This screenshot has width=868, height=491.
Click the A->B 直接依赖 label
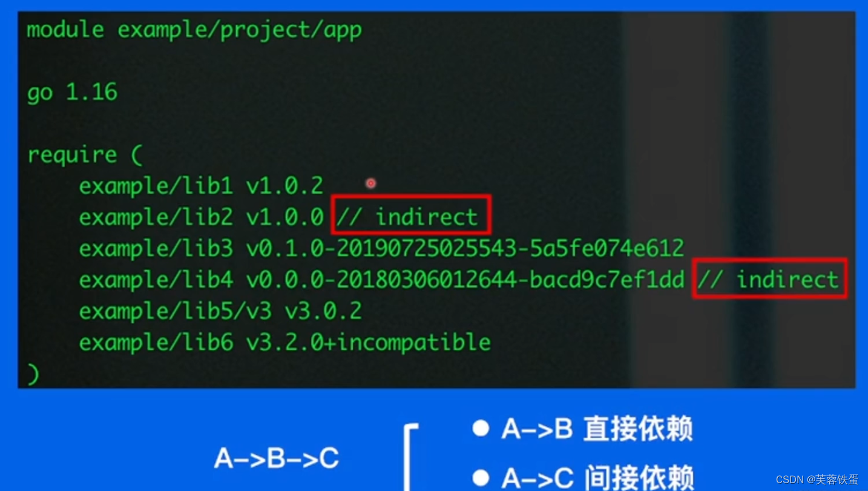(x=597, y=429)
